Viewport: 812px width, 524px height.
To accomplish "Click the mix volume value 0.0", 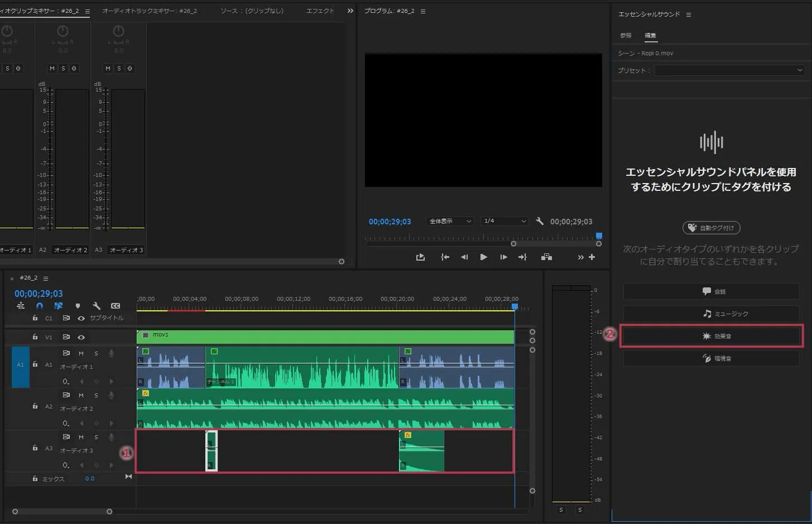I will coord(90,479).
